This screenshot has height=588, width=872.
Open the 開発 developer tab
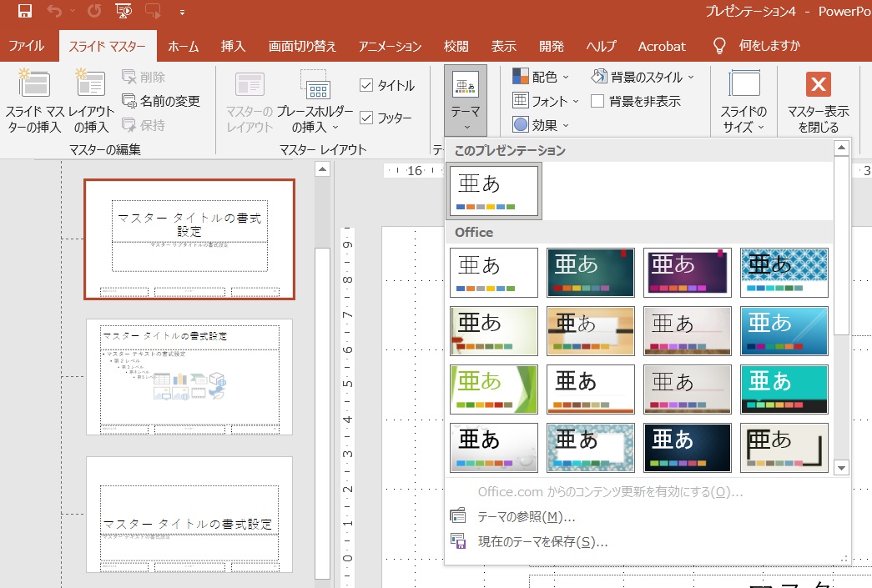[552, 46]
